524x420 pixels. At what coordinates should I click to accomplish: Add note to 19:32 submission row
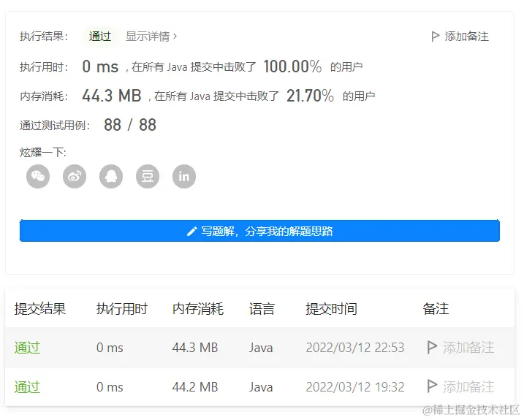(x=468, y=387)
